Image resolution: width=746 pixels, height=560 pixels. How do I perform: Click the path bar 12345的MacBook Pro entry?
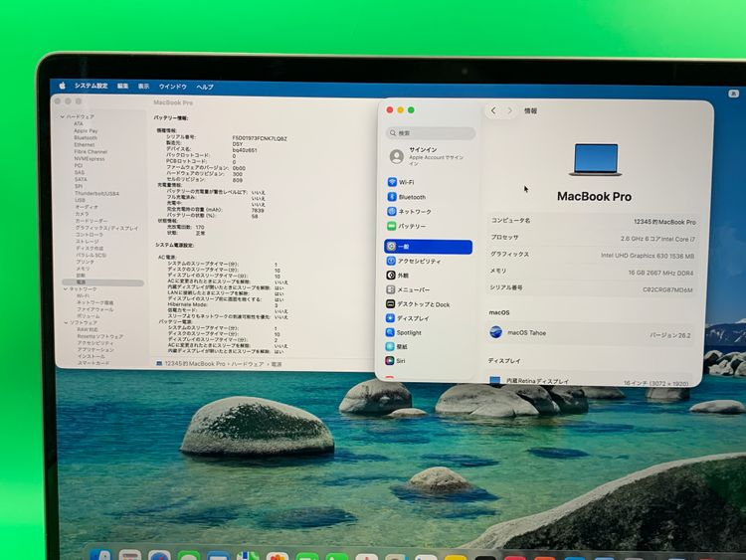click(x=195, y=363)
